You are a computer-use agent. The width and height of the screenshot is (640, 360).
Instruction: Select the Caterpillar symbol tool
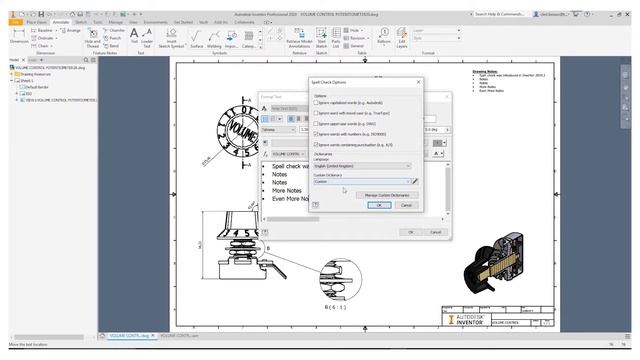coord(249,39)
